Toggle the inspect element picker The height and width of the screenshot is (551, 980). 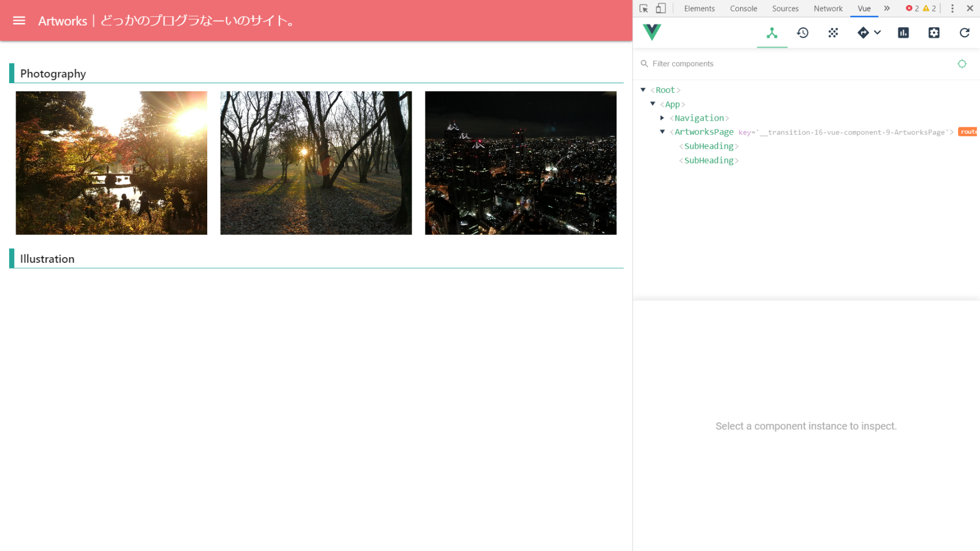pos(644,9)
